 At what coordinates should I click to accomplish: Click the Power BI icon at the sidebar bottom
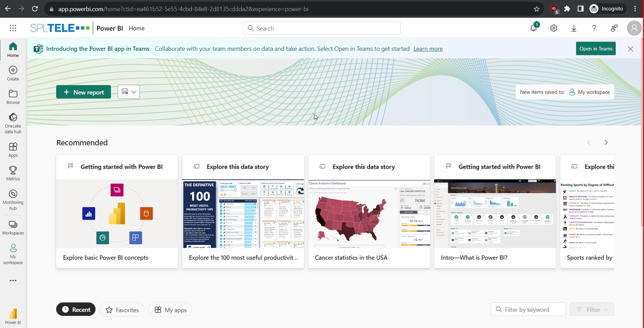[13, 316]
